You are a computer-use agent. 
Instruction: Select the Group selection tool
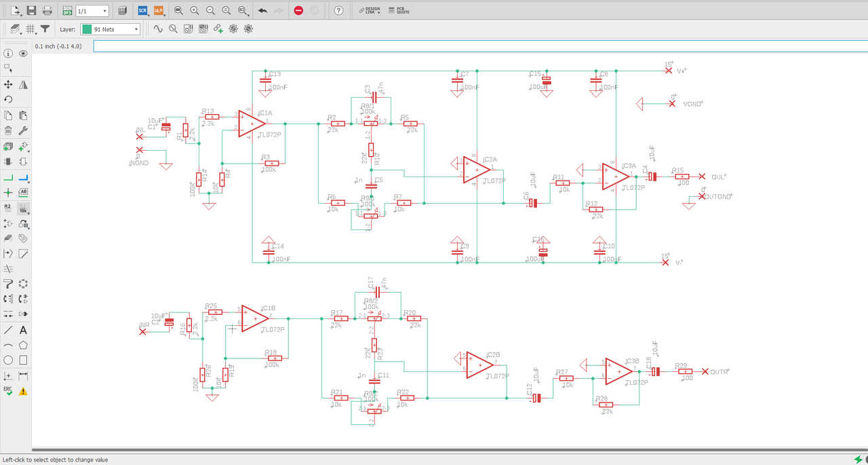coord(8,69)
